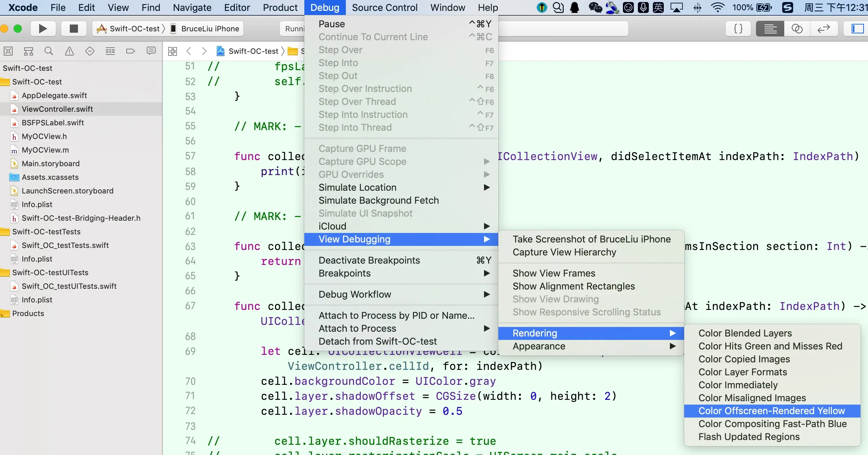868x455 pixels.
Task: Open the Find navigator magnifier icon
Action: coord(49,51)
